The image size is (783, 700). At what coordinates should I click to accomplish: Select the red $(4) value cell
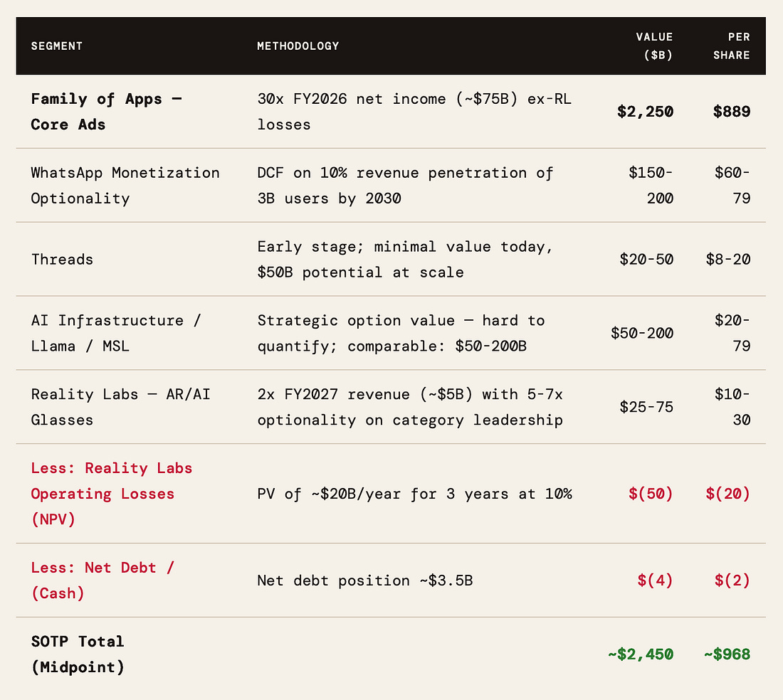[655, 580]
